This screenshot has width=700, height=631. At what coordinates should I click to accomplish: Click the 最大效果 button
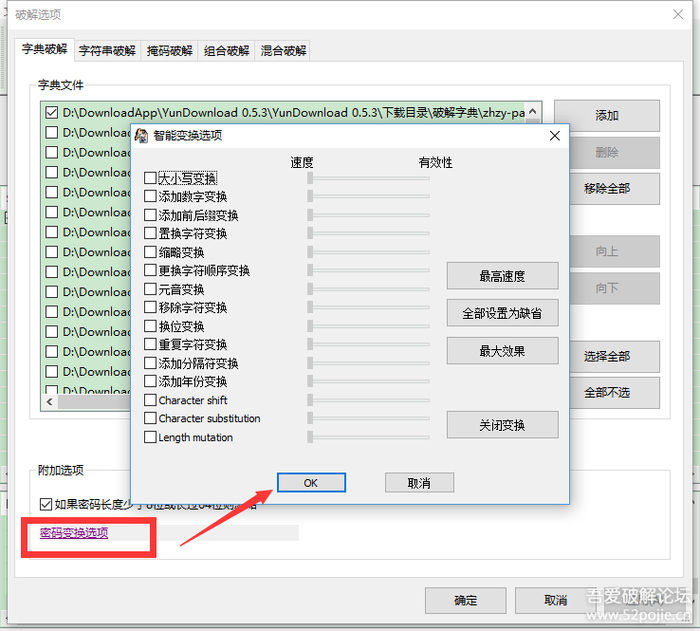502,351
